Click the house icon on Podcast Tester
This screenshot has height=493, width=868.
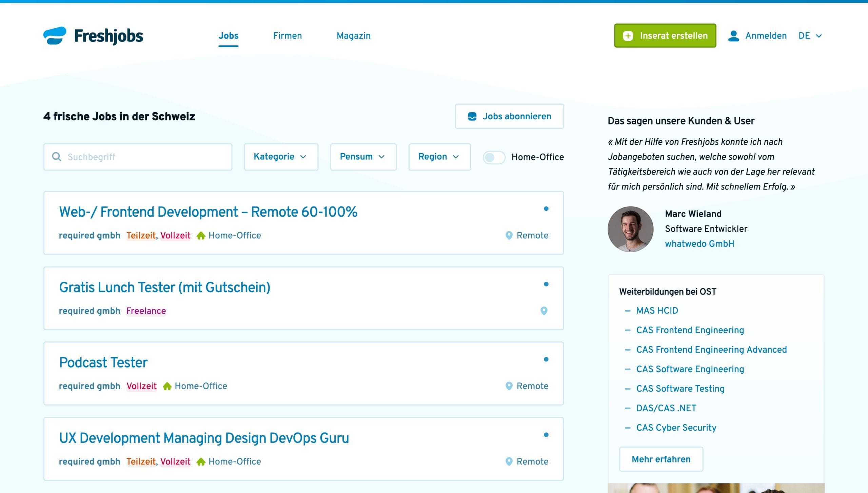pyautogui.click(x=167, y=386)
